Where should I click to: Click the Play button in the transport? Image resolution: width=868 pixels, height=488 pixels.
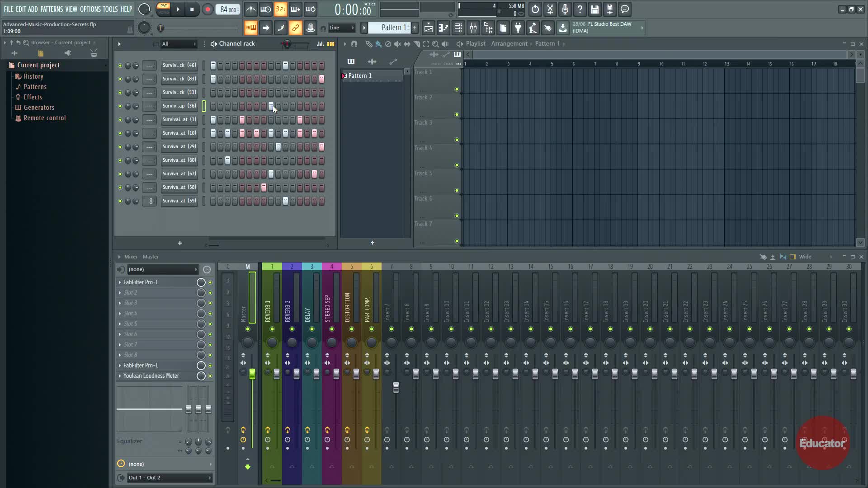pyautogui.click(x=178, y=9)
